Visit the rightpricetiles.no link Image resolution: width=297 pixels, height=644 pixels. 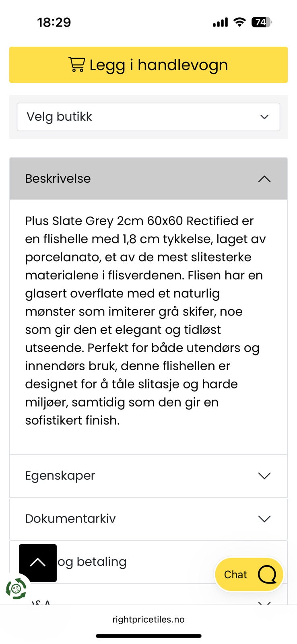(x=148, y=619)
